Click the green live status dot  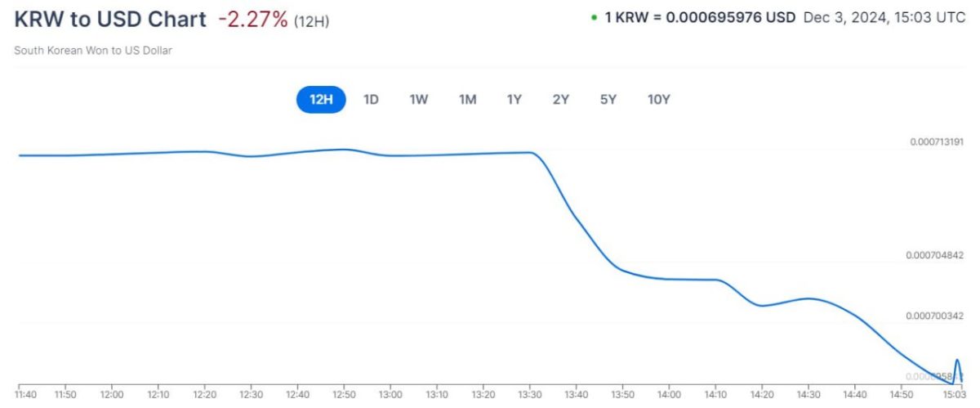click(x=594, y=18)
